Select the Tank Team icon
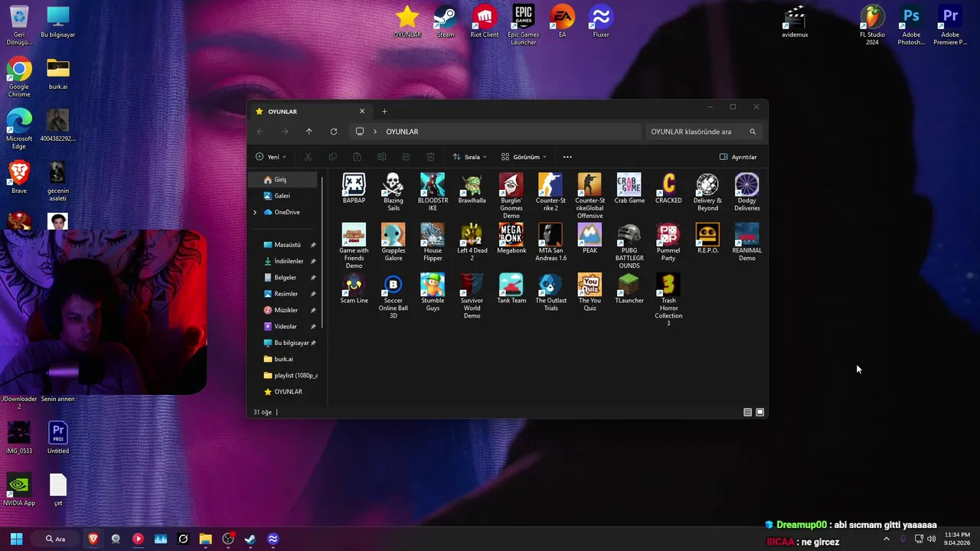Screen dimensions: 980x551 [511, 288]
